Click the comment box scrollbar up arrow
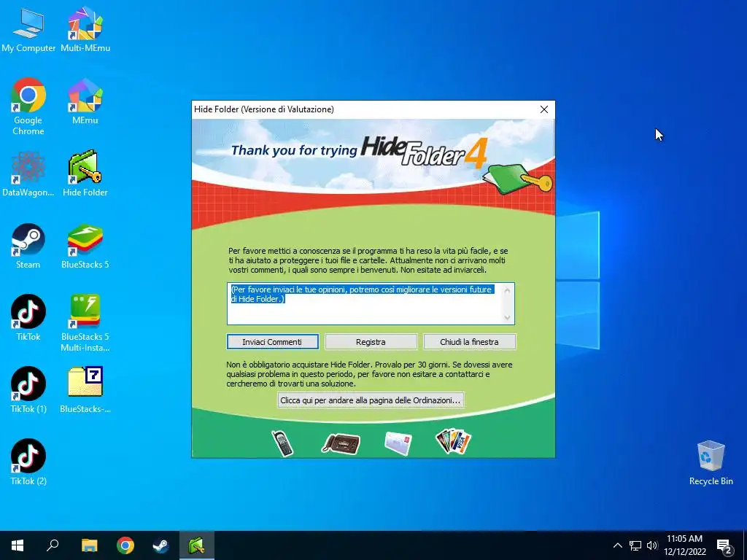Screen dimensions: 747x560 [x=508, y=290]
